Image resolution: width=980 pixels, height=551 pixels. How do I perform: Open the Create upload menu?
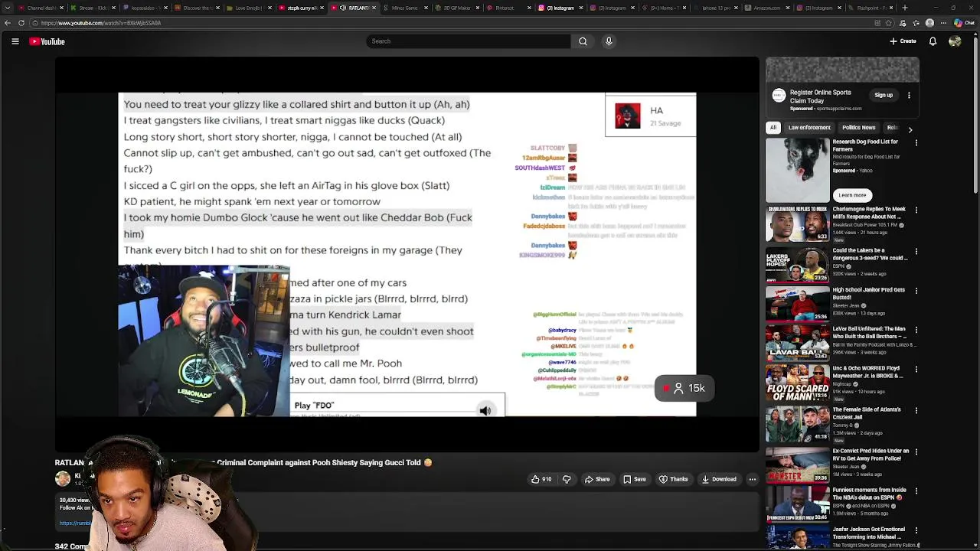coord(903,41)
